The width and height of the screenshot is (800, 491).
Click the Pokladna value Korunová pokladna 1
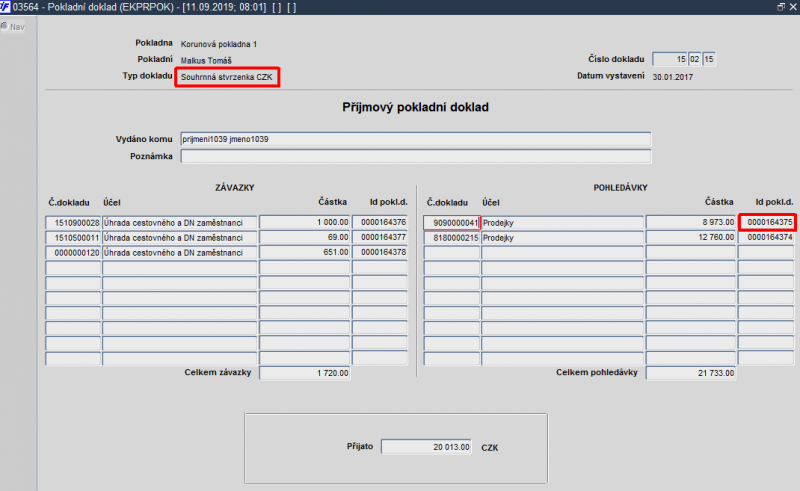(219, 44)
